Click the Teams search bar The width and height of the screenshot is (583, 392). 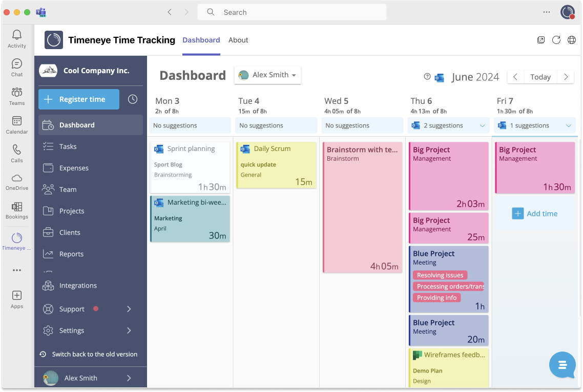pos(291,12)
